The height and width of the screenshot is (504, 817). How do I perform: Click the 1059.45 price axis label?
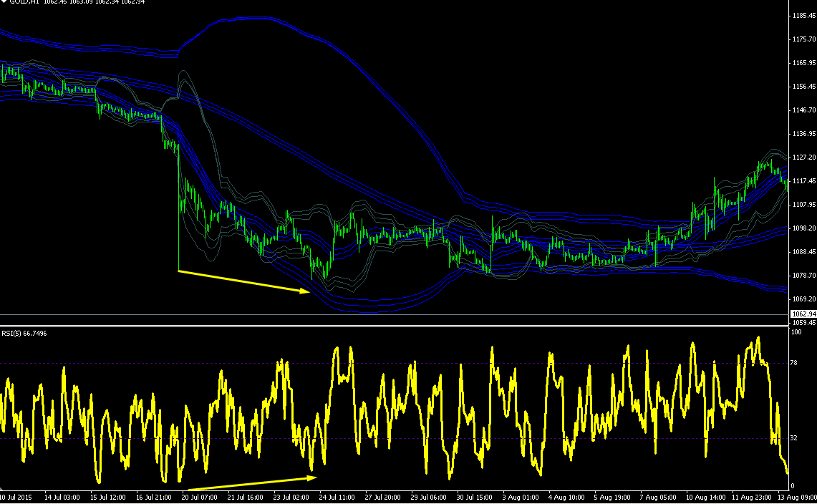click(804, 323)
